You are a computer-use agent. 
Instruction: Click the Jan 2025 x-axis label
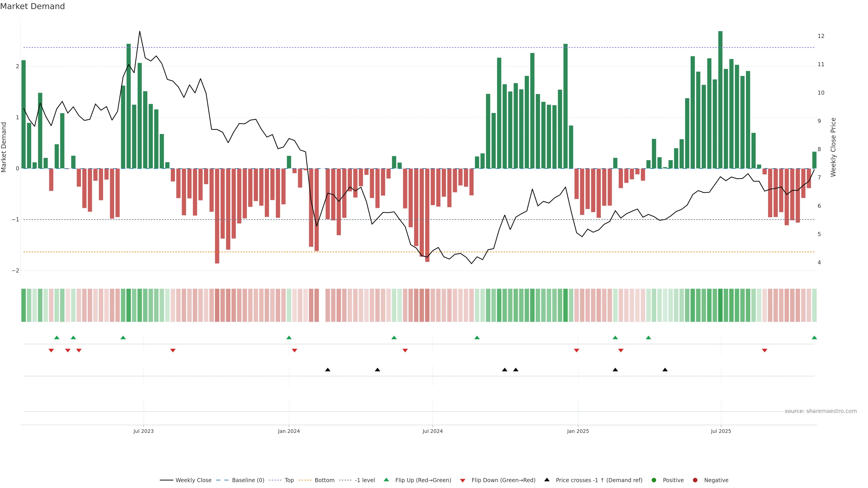578,432
